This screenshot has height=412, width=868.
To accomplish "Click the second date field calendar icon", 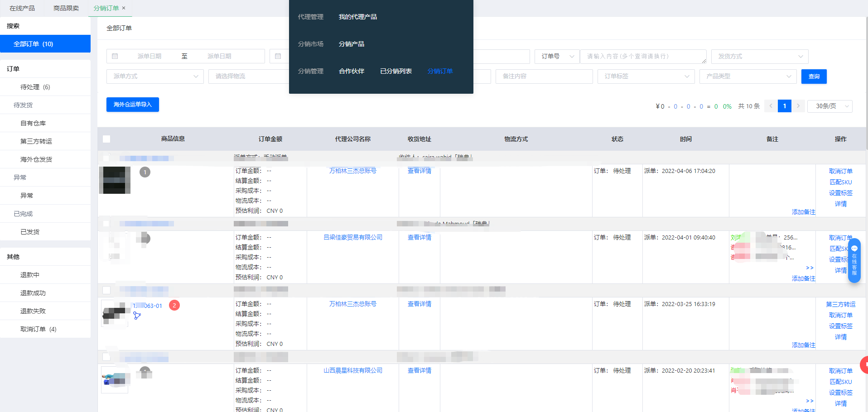I will tap(278, 56).
